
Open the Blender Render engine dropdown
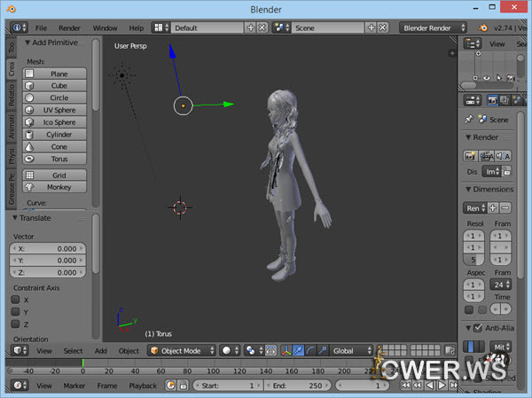[432, 28]
